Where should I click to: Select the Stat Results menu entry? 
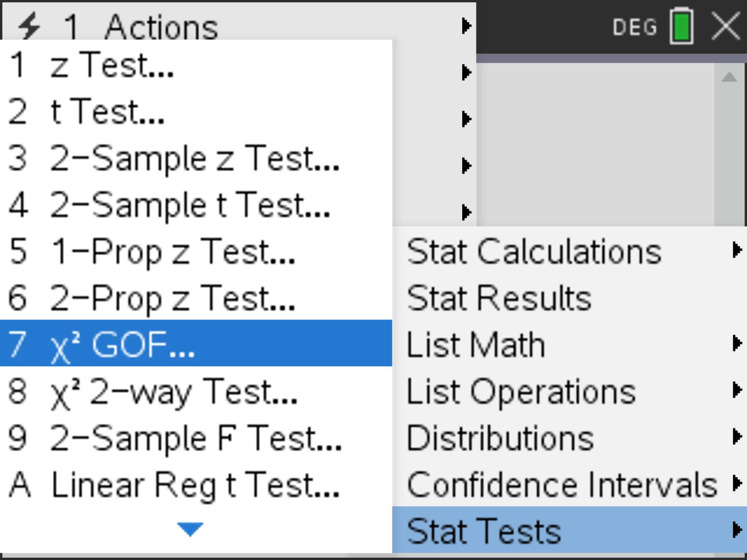[499, 298]
